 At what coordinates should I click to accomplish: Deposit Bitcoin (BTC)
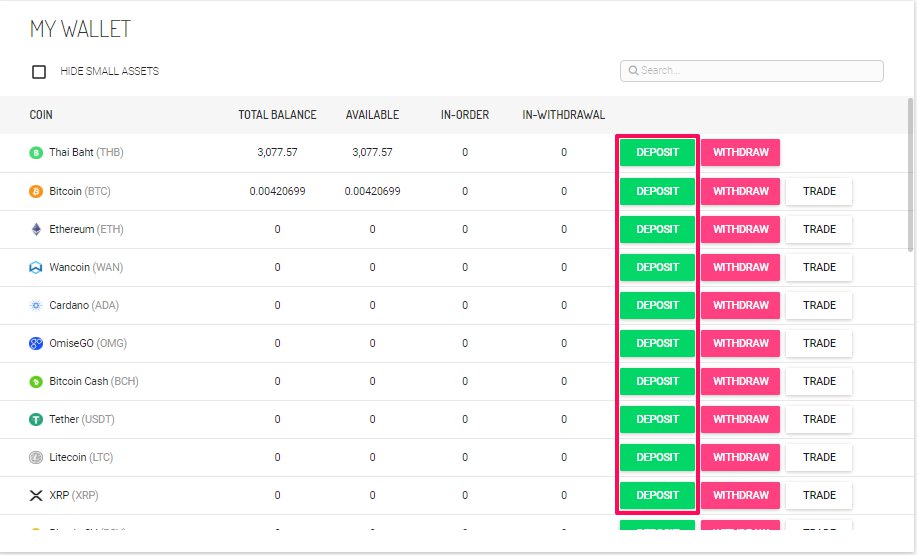(x=657, y=191)
